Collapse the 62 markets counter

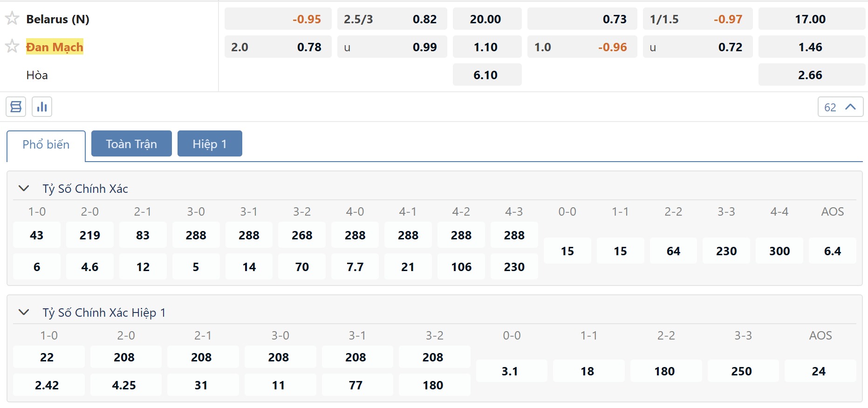point(840,107)
